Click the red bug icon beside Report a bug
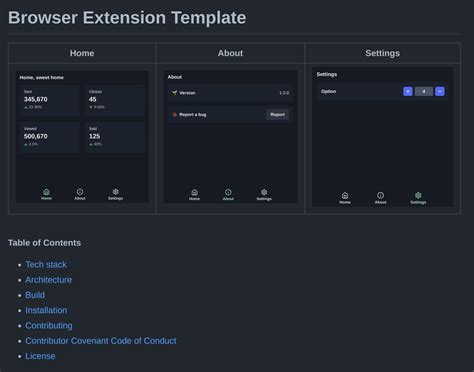The height and width of the screenshot is (372, 474). pyautogui.click(x=174, y=115)
